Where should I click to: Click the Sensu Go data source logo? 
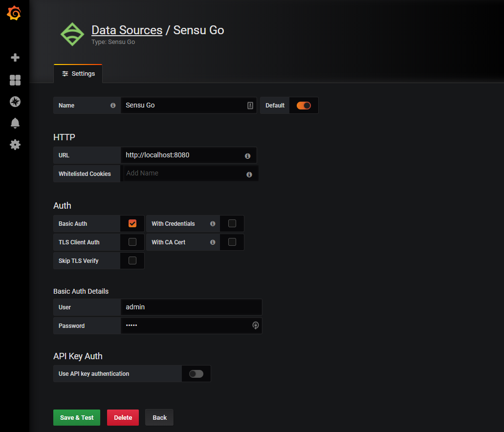click(72, 34)
